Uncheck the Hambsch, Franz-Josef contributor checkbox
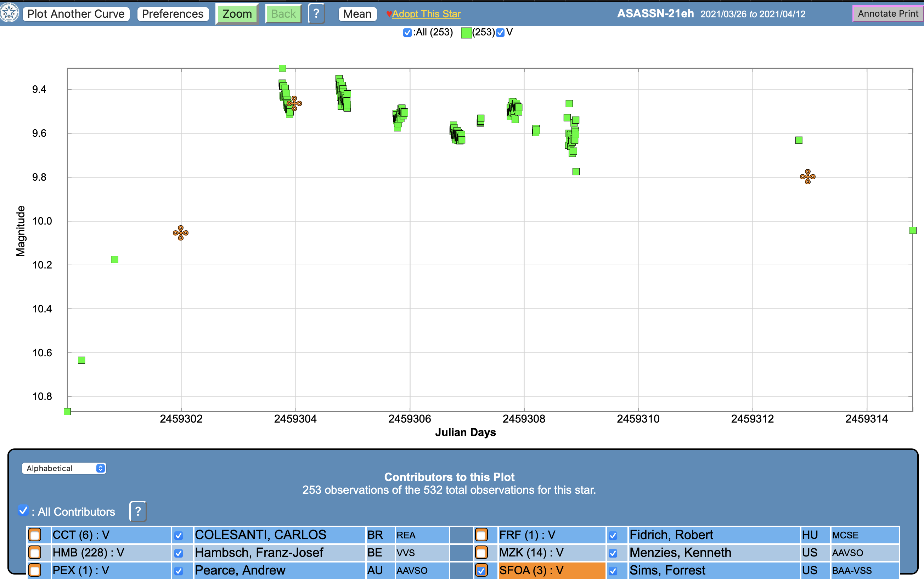Viewport: 924px width, 588px height. pos(179,553)
